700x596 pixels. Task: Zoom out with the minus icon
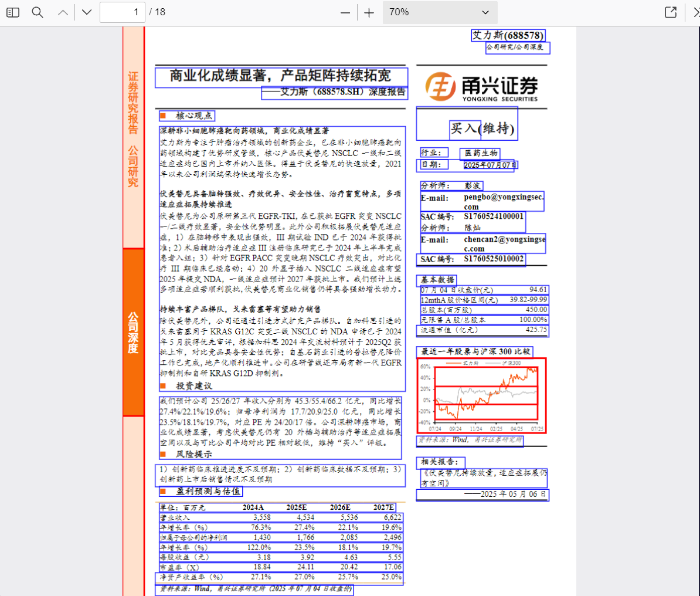tap(345, 12)
